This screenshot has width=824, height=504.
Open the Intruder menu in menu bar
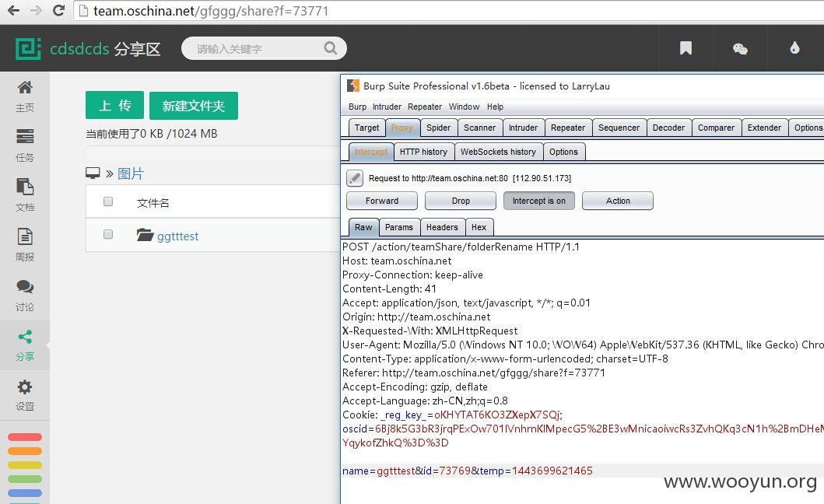(x=387, y=107)
